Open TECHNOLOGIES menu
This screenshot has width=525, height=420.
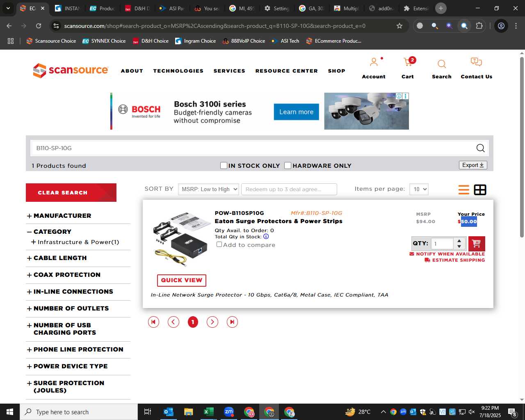pyautogui.click(x=178, y=71)
